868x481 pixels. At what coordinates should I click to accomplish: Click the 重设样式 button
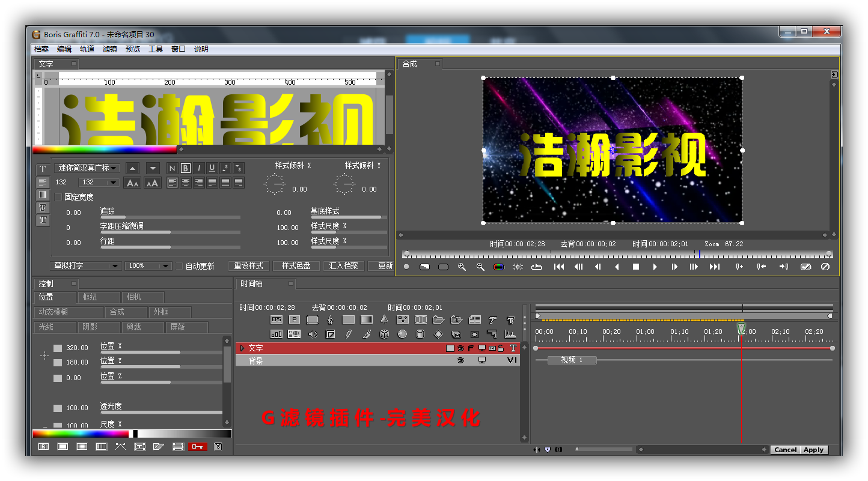(248, 266)
